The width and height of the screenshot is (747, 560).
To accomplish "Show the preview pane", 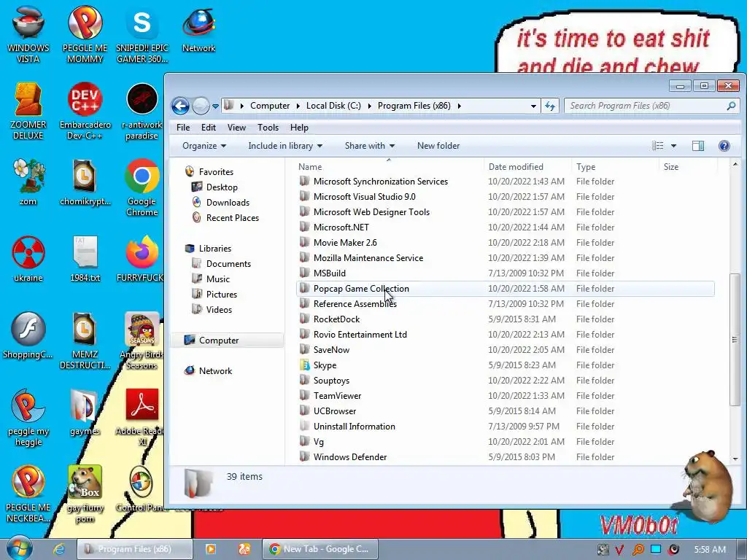I will (x=698, y=146).
